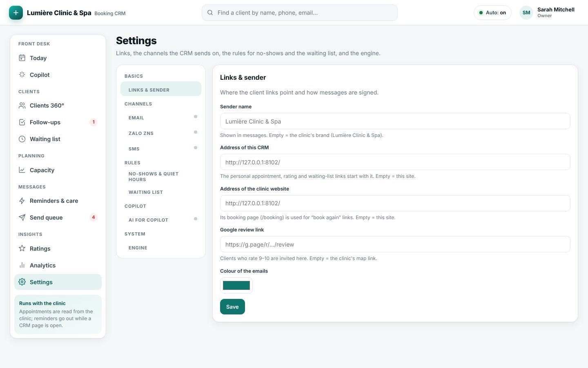Click the Clients 360° people icon

point(22,105)
